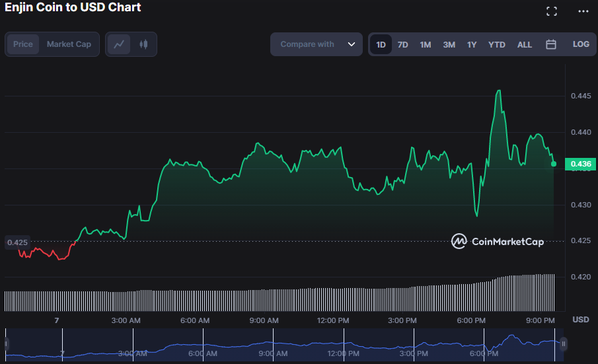Select the Price tab
Screen dimensions: 598x364
coord(23,44)
